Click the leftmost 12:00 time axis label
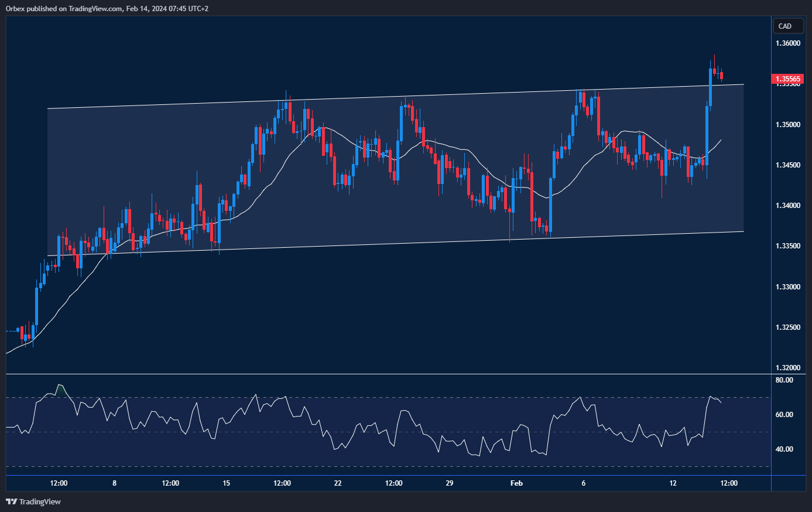Screen dimensions: 812x512 click(x=59, y=483)
